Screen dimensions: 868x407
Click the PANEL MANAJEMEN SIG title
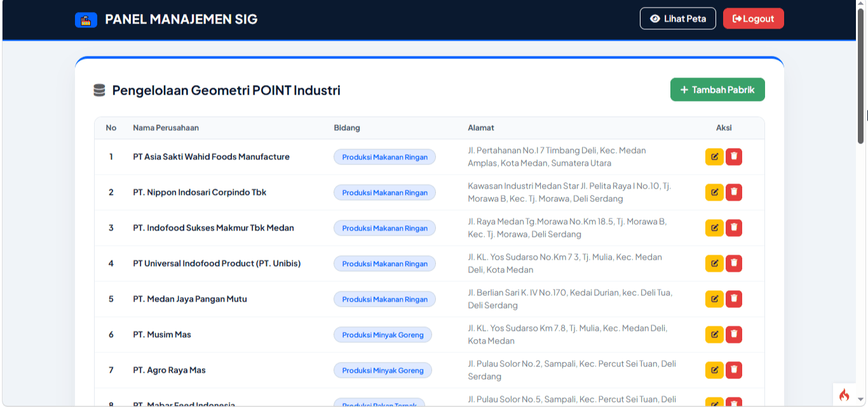point(181,19)
